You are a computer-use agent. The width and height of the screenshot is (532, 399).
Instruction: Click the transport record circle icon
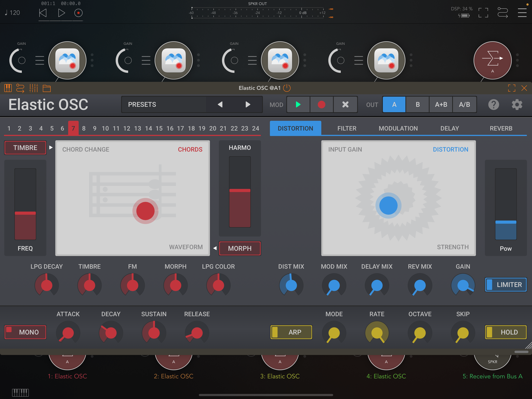(x=78, y=13)
